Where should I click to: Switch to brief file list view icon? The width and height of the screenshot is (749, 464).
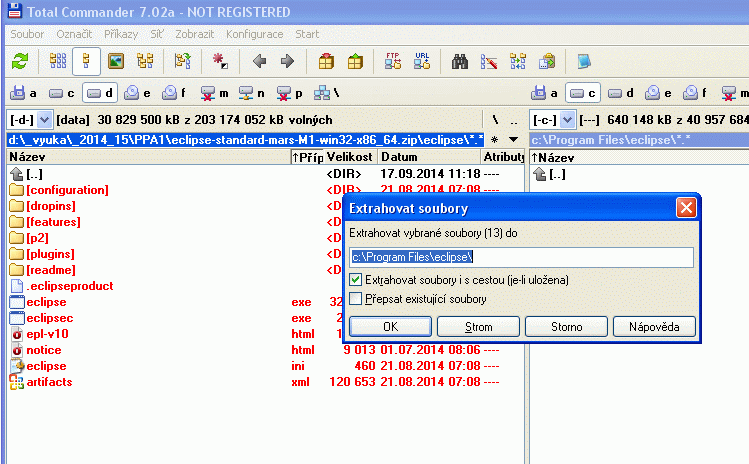point(58,61)
